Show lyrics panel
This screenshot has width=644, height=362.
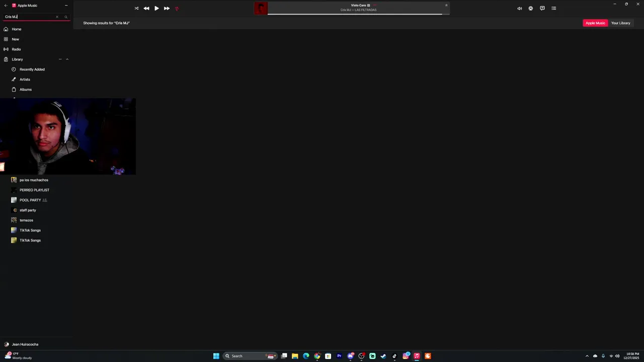542,9
